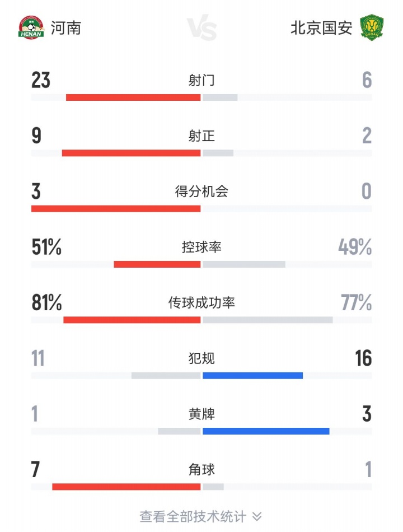This screenshot has width=403, height=532.
Task: Click the blue 黄牌 yellow cards bar
Action: 266,431
